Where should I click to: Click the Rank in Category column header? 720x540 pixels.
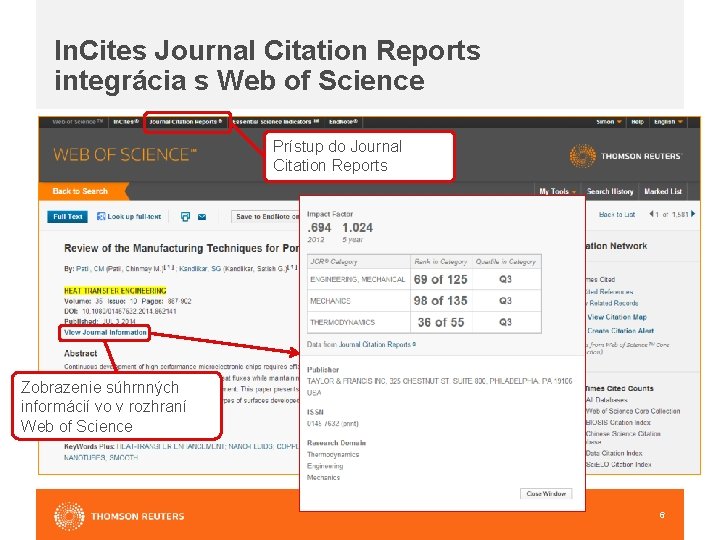(x=440, y=262)
